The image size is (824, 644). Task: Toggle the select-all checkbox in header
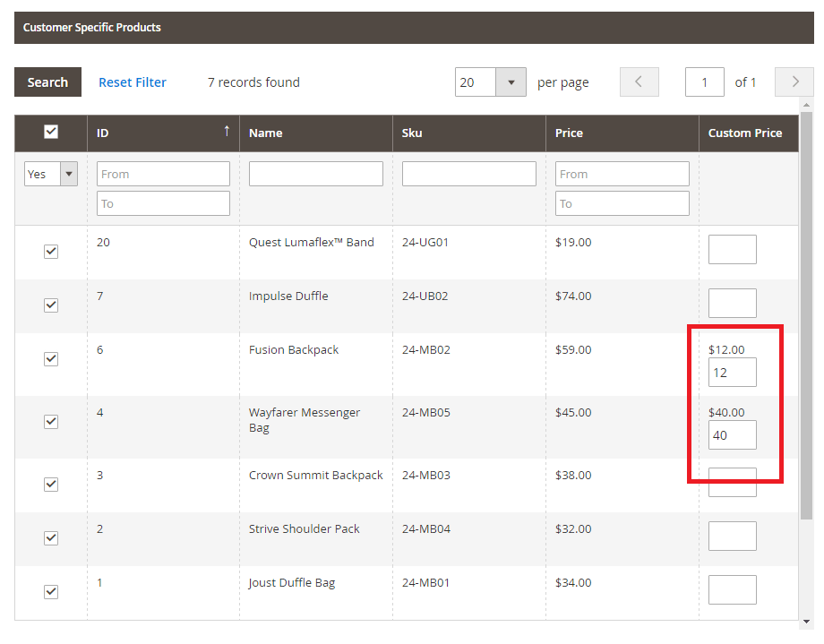coord(51,132)
